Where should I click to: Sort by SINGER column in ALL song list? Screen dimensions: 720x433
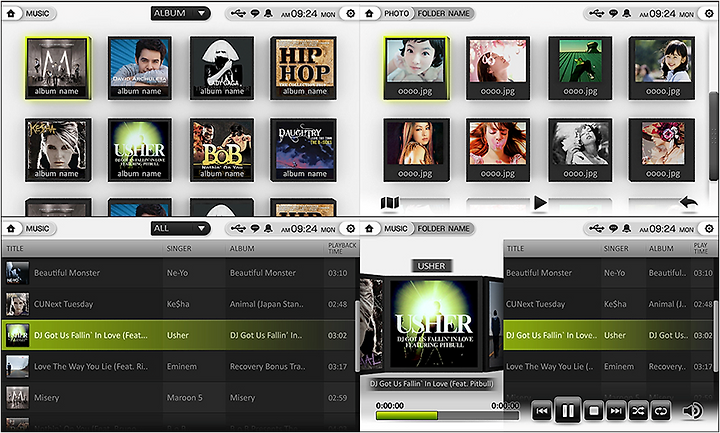(x=179, y=248)
